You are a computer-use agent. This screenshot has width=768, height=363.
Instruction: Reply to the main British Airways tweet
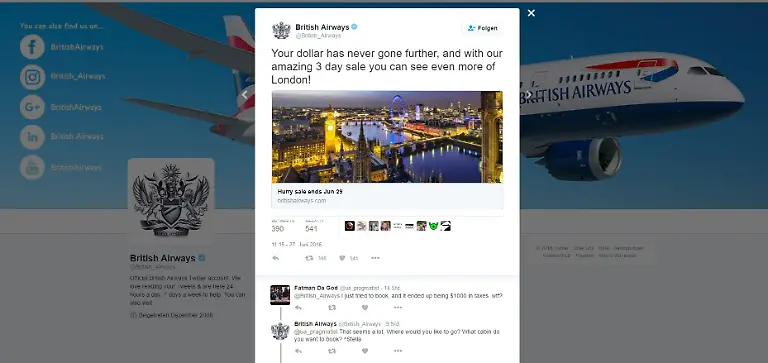click(x=275, y=258)
